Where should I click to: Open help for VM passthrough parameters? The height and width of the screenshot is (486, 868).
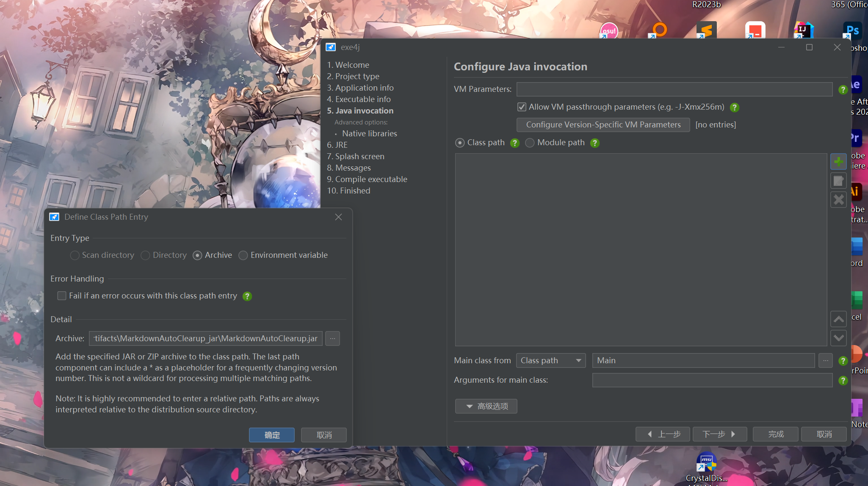tap(735, 108)
